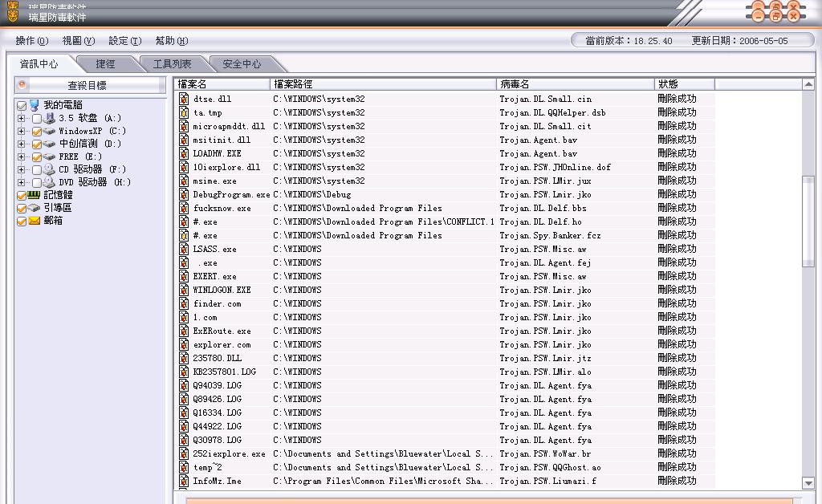Image resolution: width=822 pixels, height=504 pixels.
Task: Click virus file icon for WINLOGON.EXE
Action: 184,289
